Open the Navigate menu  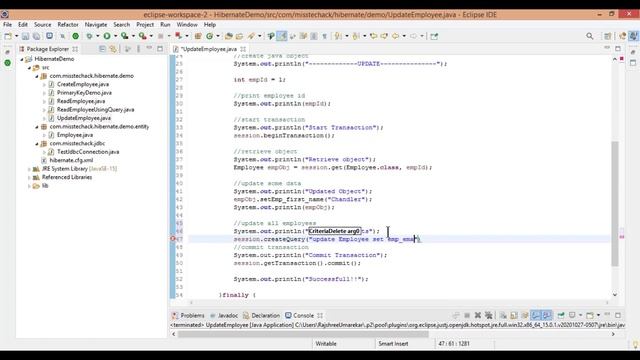tap(96, 25)
